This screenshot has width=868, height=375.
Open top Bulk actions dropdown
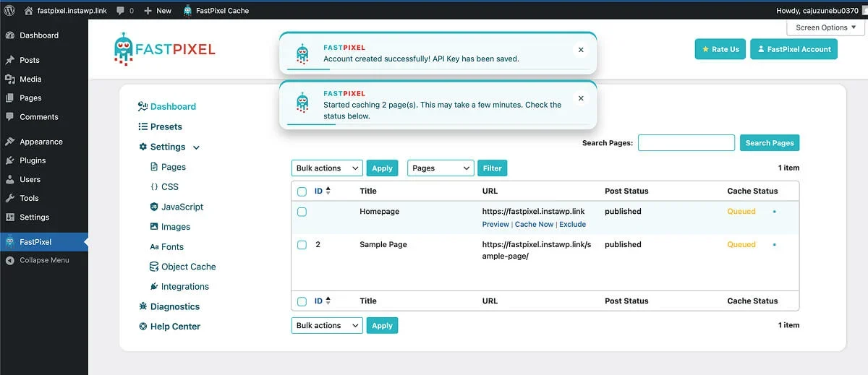pos(327,168)
